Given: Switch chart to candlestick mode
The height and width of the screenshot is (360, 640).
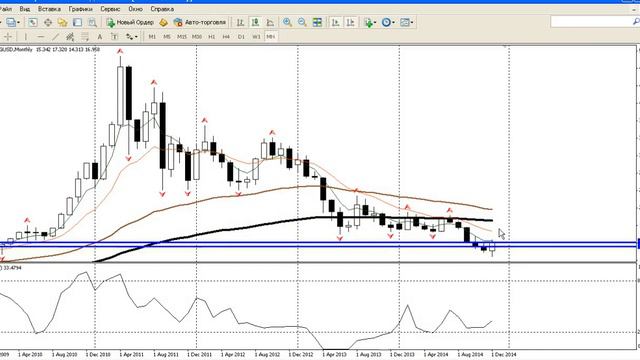Looking at the screenshot, I should tap(255, 22).
